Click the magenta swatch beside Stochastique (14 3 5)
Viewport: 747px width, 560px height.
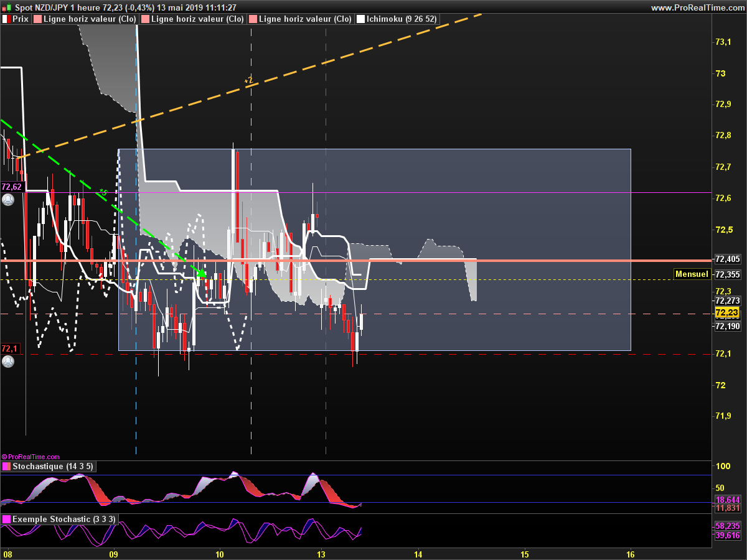pos(6,466)
